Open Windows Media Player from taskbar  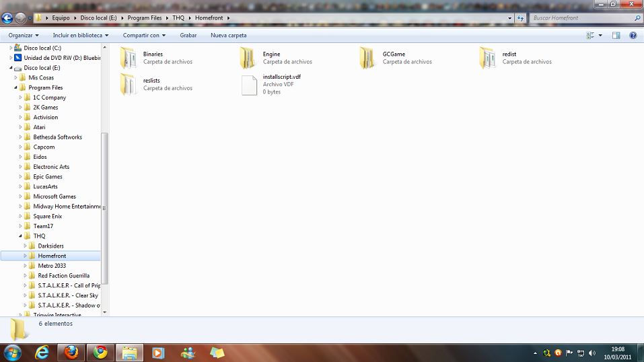pyautogui.click(x=158, y=353)
